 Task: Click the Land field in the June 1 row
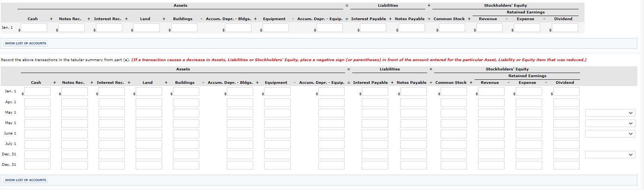click(149, 134)
